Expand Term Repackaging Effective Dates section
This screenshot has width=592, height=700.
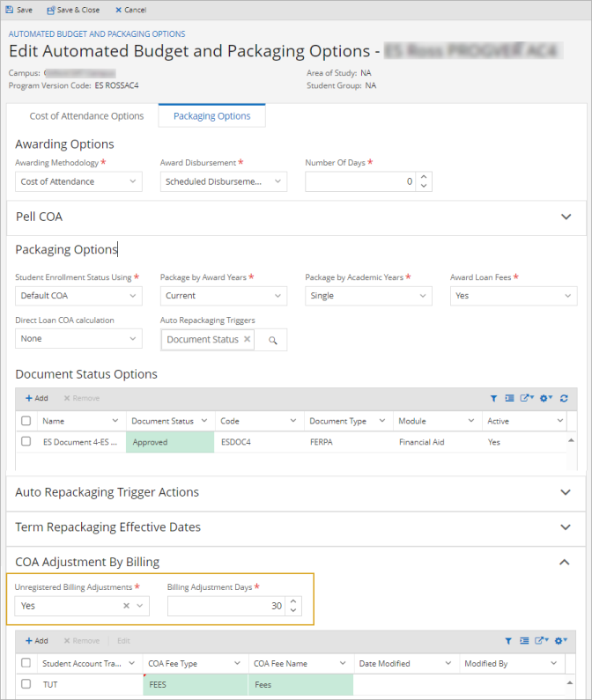click(566, 527)
